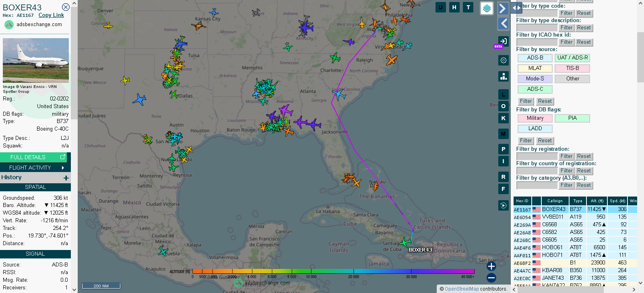Click the left chevron sidebar arrow
The width and height of the screenshot is (644, 293).
click(503, 23)
